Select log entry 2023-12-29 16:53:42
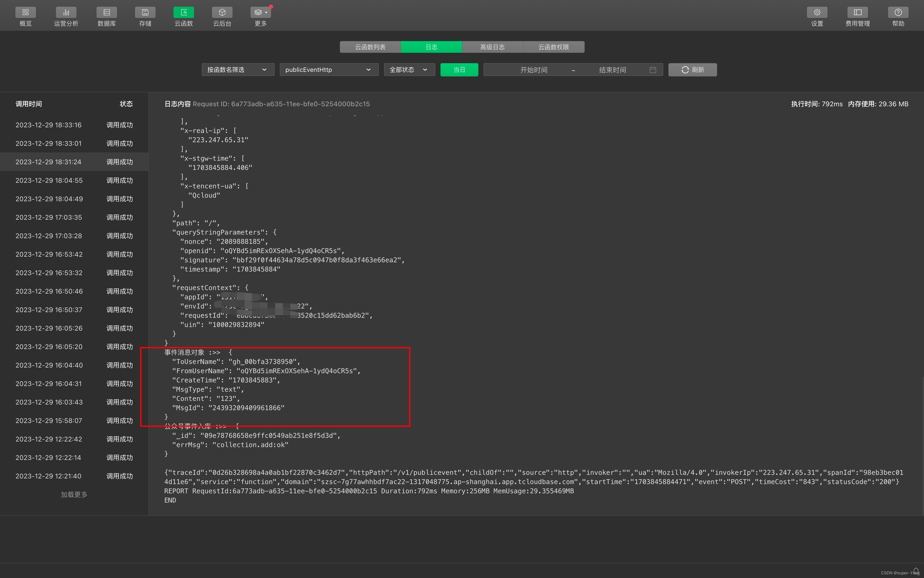This screenshot has height=578, width=924. (x=74, y=254)
